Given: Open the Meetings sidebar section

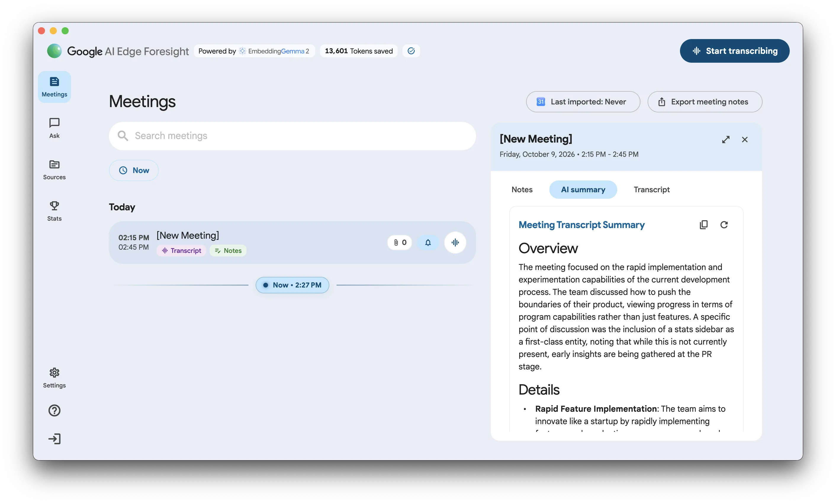Looking at the screenshot, I should pyautogui.click(x=54, y=87).
